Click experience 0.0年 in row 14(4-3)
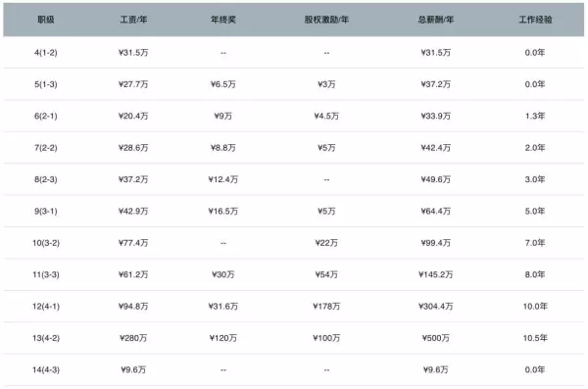 pos(535,369)
